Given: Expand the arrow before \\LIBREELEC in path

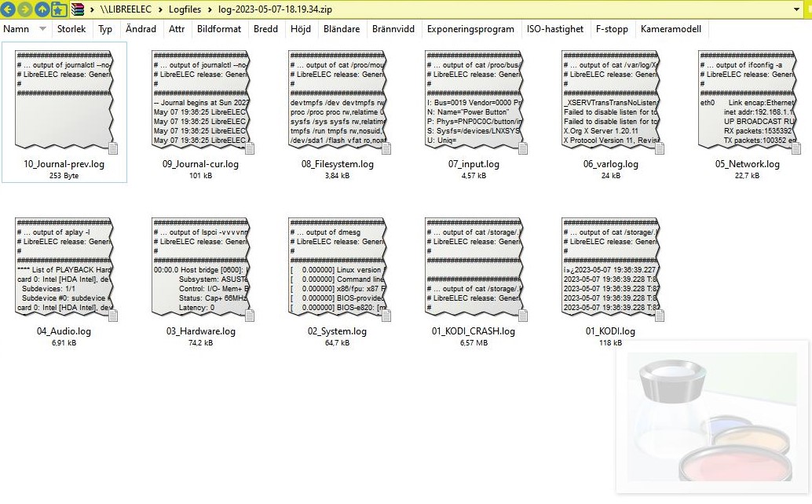Looking at the screenshot, I should coord(93,9).
